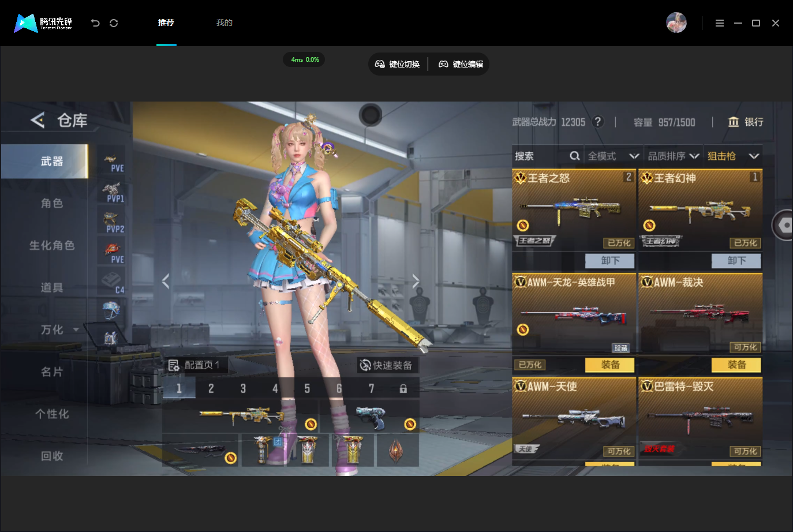Open the 品质排序 sorting dropdown

tap(674, 156)
